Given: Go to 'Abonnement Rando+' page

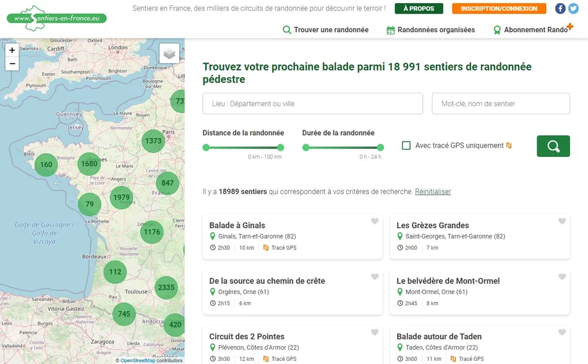Looking at the screenshot, I should coord(533,30).
